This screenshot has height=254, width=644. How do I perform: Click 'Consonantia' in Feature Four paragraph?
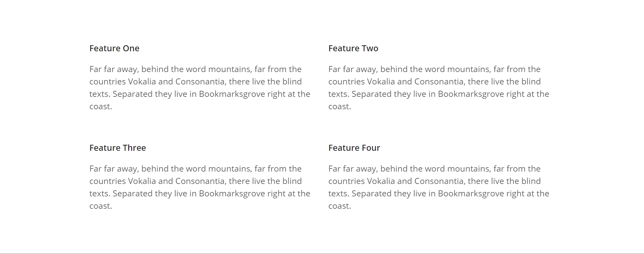pyautogui.click(x=440, y=181)
